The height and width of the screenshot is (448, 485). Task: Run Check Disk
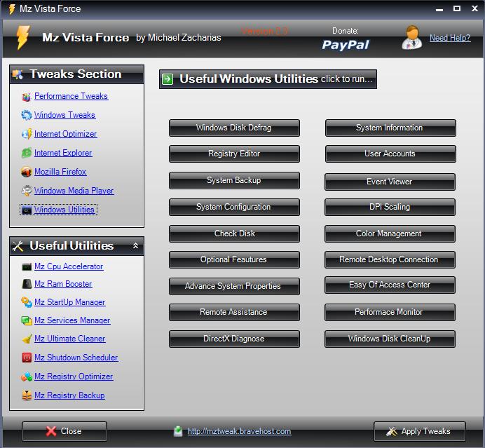(234, 233)
